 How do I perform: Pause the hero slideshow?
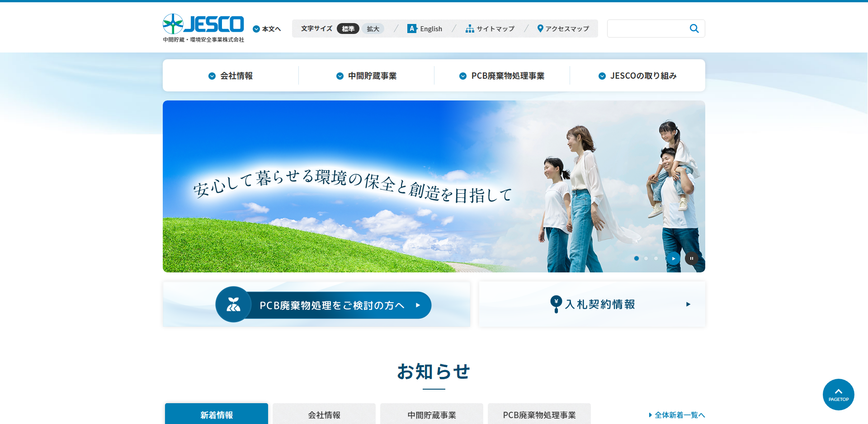tap(691, 258)
